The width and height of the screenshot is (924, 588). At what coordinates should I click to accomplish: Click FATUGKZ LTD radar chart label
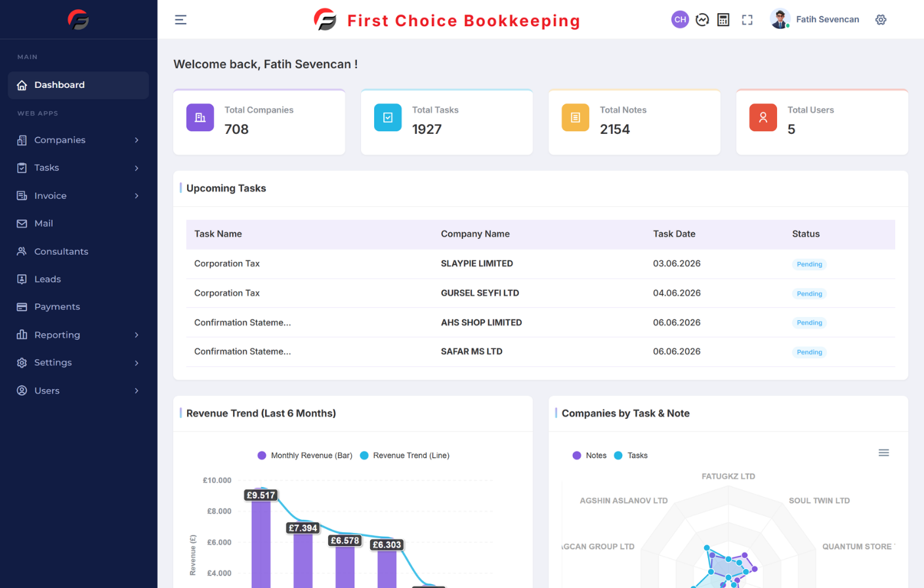coord(728,476)
